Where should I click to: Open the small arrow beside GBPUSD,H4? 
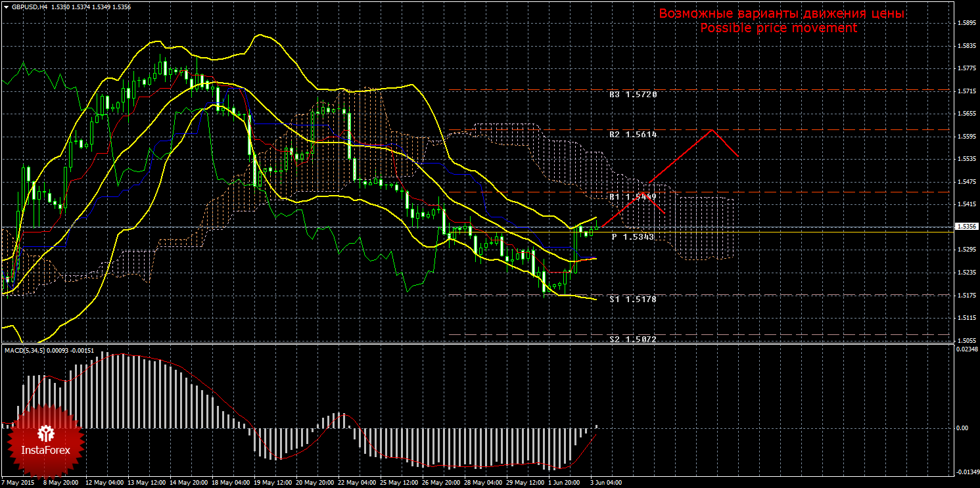6,7
